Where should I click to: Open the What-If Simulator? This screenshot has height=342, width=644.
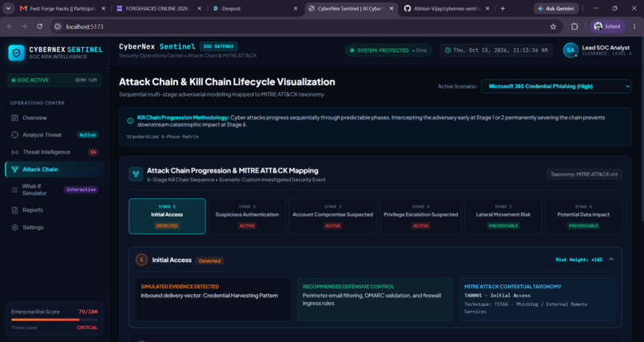click(54, 189)
